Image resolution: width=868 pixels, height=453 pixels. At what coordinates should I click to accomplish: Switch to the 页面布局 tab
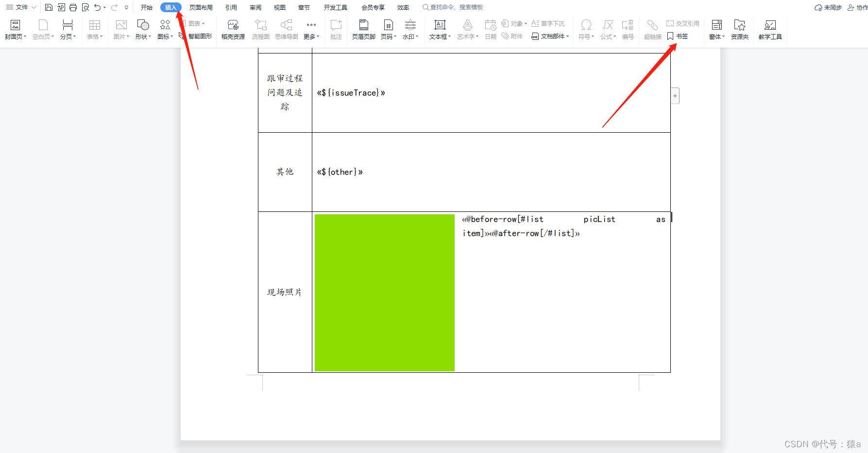point(201,7)
